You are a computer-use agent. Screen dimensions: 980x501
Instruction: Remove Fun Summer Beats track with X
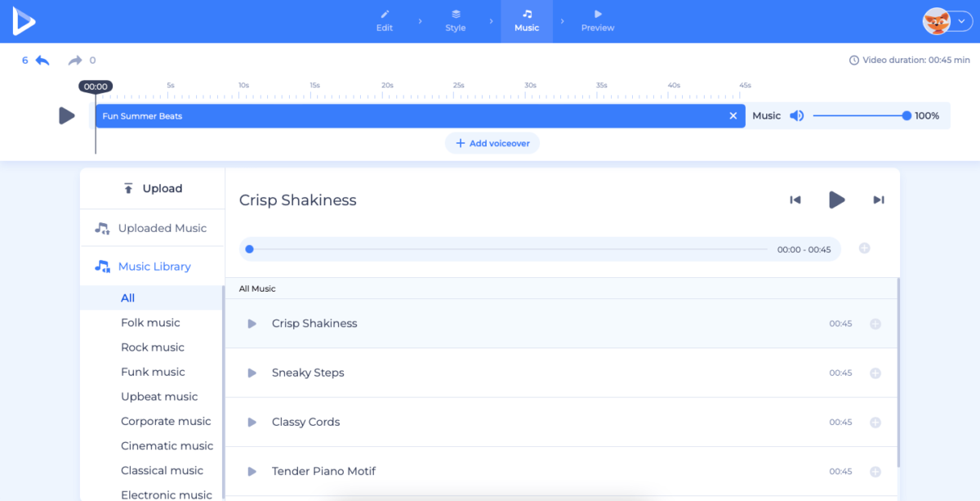pyautogui.click(x=733, y=116)
